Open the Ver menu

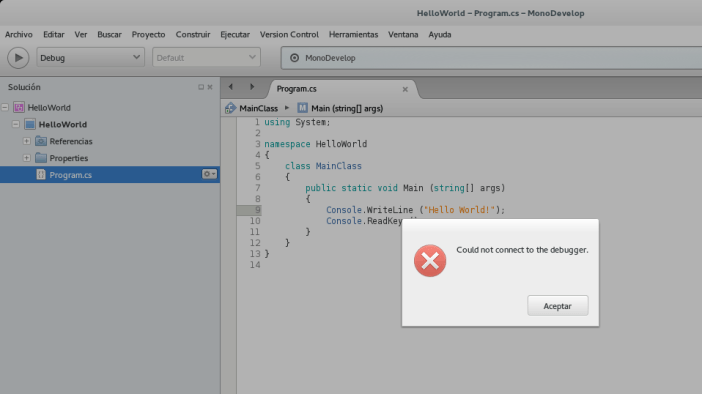(81, 34)
